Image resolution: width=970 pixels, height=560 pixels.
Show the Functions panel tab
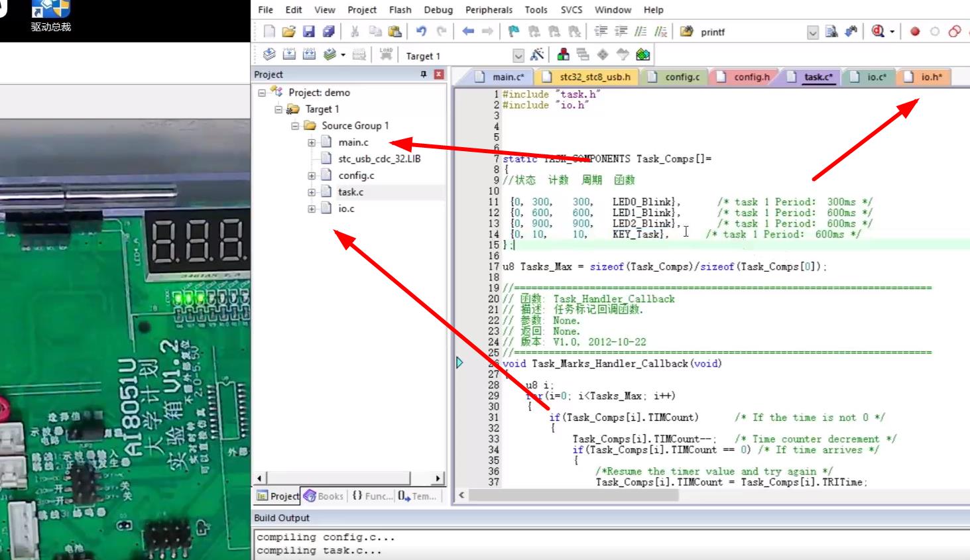coord(372,496)
